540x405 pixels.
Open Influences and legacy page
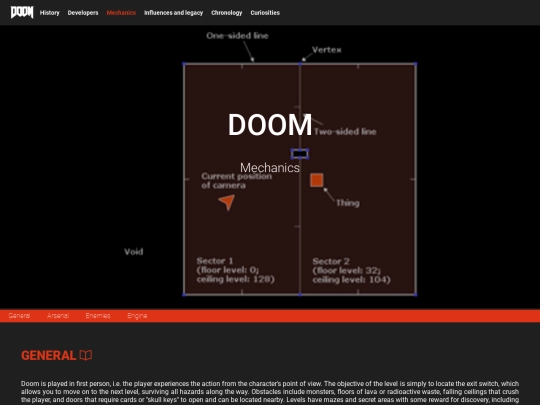click(174, 13)
